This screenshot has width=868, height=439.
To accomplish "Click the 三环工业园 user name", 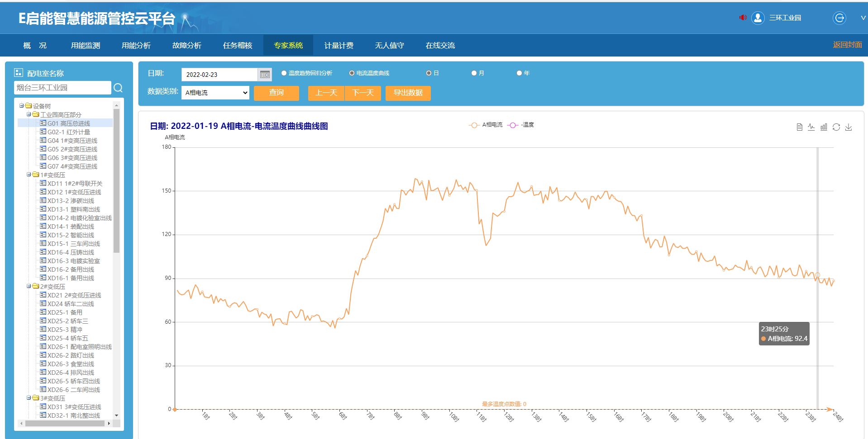I will pos(785,18).
